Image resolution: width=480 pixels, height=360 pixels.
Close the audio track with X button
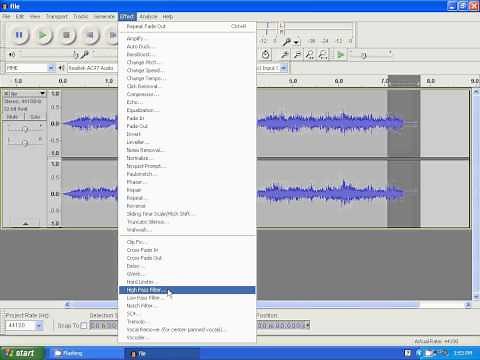pyautogui.click(x=6, y=93)
